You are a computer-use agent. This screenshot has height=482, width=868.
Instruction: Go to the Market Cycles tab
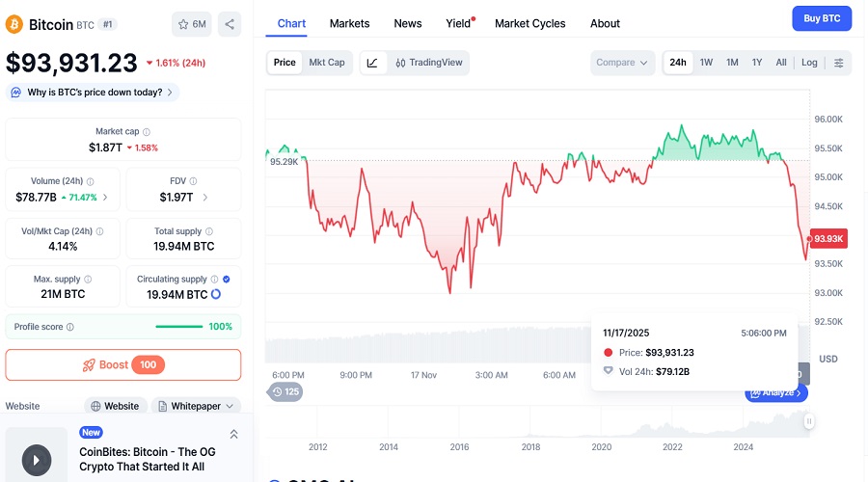[529, 23]
